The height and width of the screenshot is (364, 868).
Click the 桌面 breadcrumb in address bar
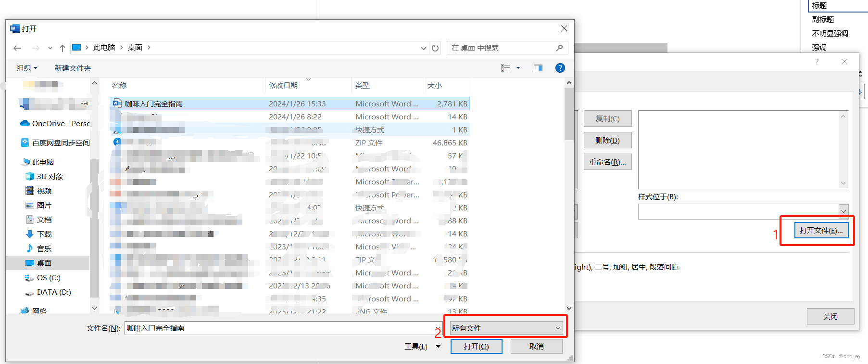(135, 48)
